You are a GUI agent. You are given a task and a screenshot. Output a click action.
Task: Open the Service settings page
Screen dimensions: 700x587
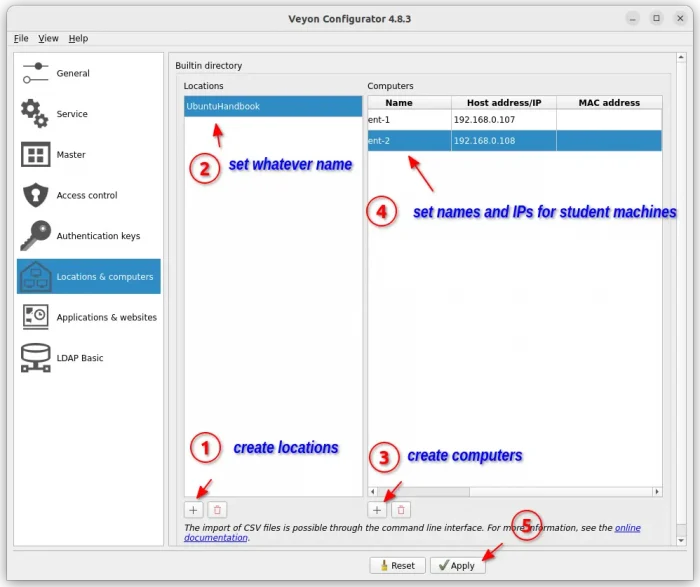(71, 114)
